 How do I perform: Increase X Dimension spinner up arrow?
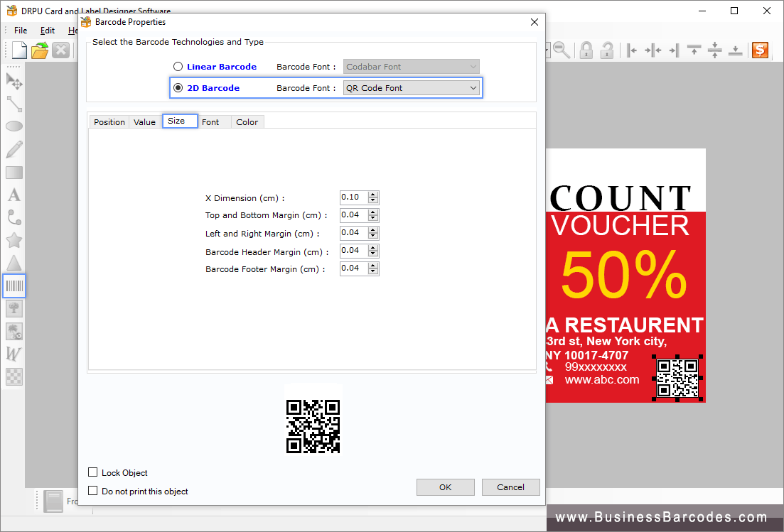pos(373,195)
